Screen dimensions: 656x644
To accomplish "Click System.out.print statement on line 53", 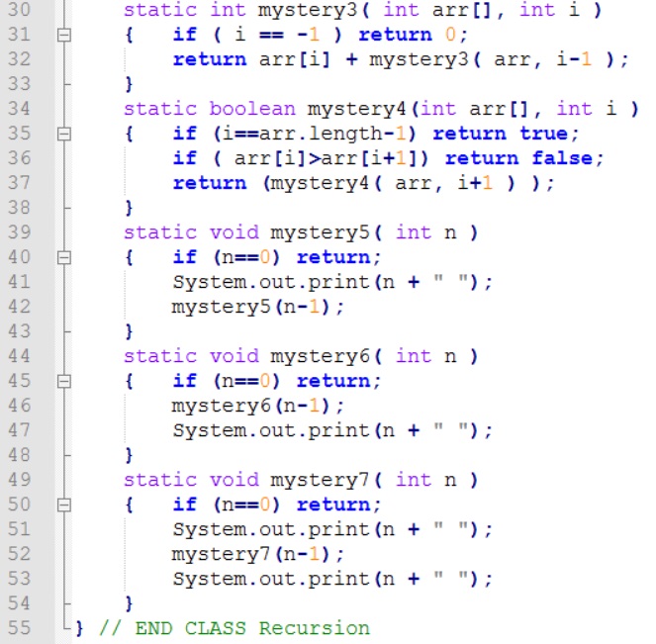I will tap(332, 579).
